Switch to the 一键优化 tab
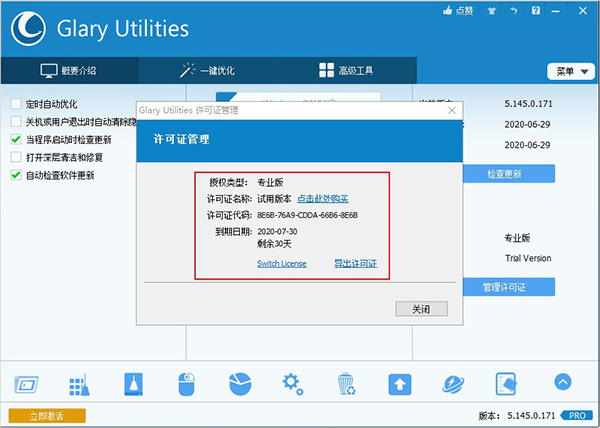 coord(208,71)
